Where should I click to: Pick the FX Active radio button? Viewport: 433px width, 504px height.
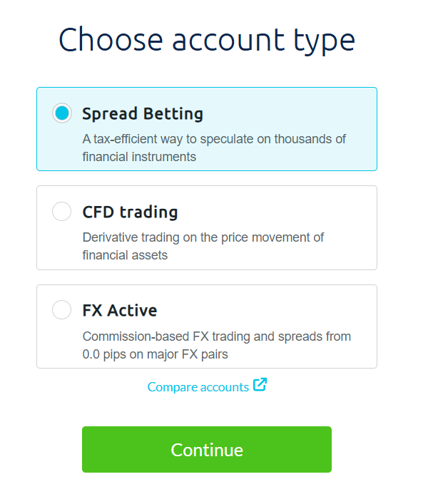[62, 309]
